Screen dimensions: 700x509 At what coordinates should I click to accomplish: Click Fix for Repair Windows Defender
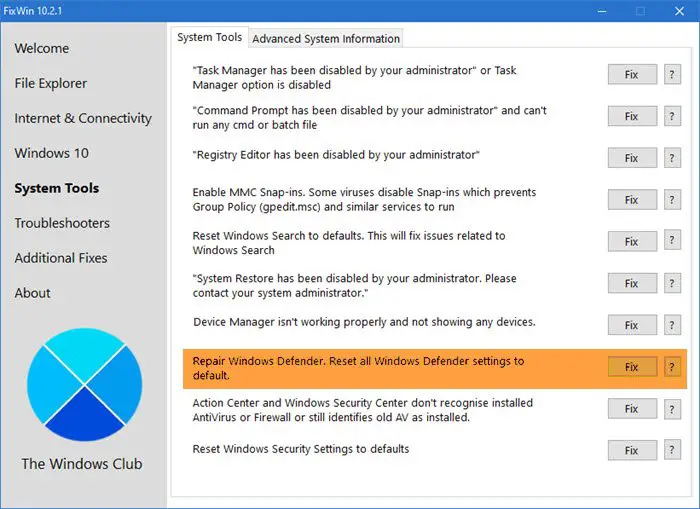click(x=632, y=367)
